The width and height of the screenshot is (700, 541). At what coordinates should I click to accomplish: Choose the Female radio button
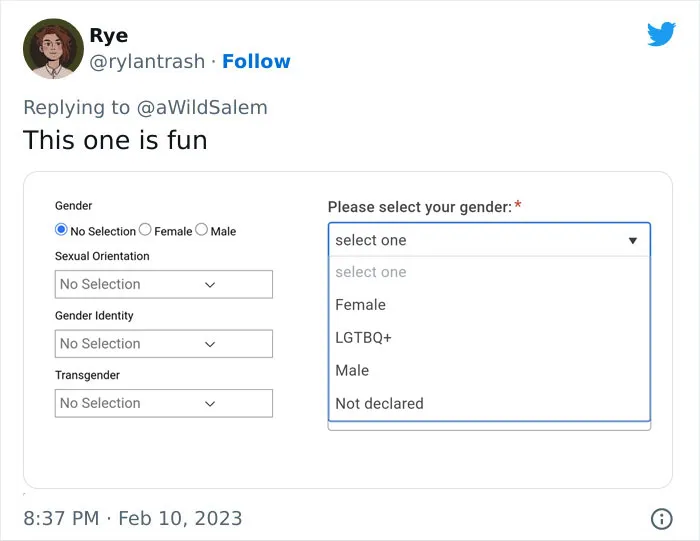click(x=145, y=229)
